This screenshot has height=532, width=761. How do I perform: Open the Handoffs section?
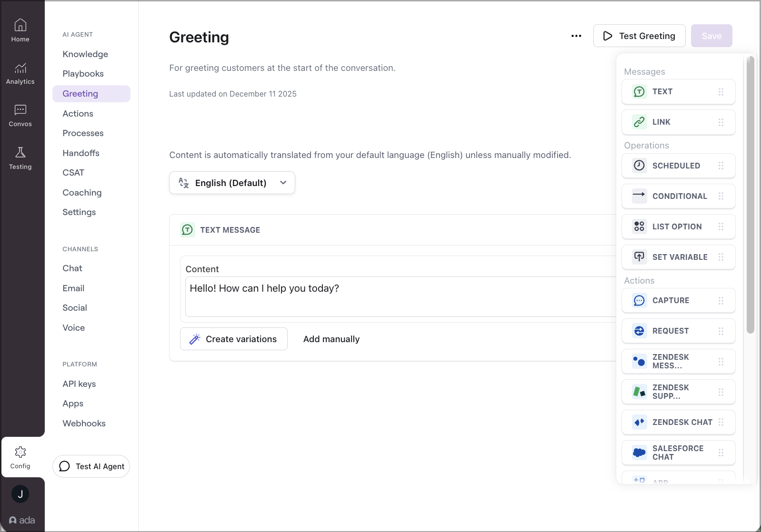point(81,153)
